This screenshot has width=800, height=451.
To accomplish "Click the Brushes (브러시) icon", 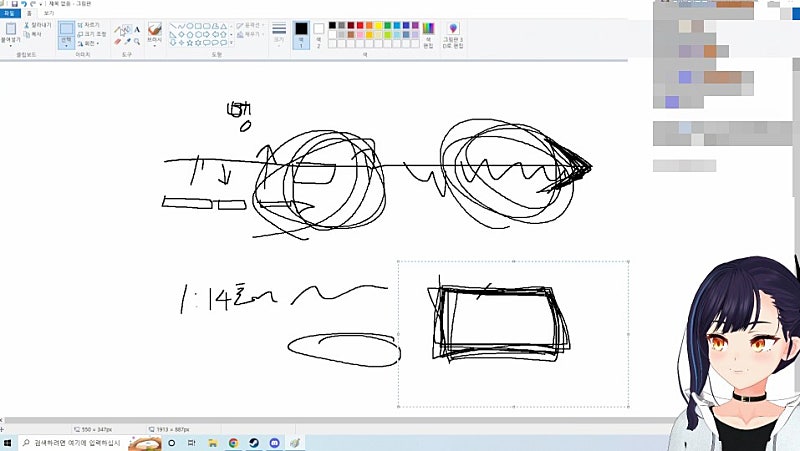I will 155,29.
